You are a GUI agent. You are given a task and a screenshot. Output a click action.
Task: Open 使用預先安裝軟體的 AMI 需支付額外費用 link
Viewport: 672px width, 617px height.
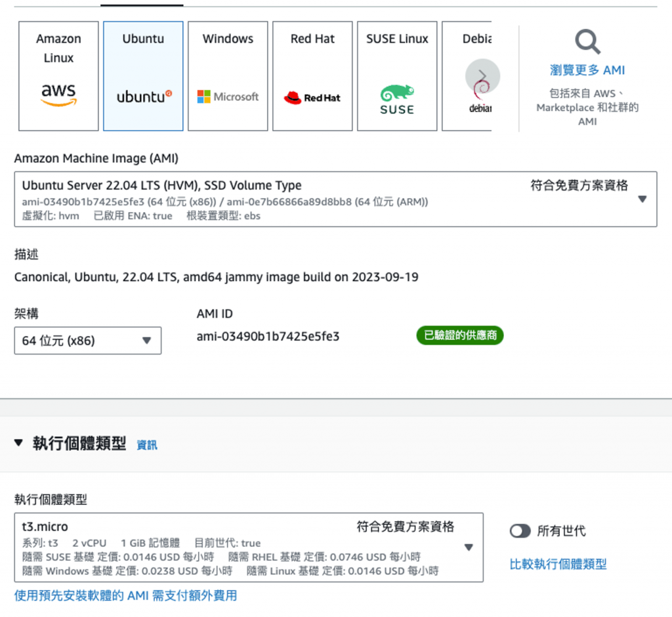125,595
